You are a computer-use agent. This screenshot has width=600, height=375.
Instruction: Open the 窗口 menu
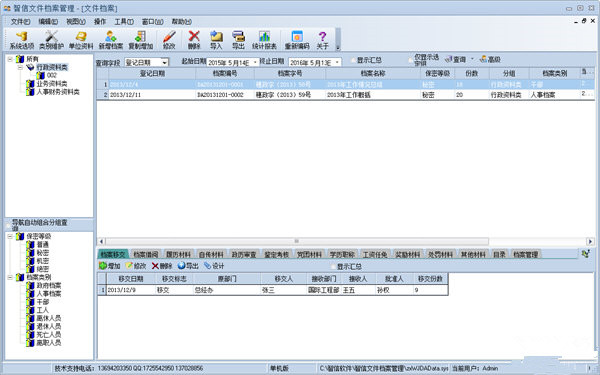coord(152,22)
